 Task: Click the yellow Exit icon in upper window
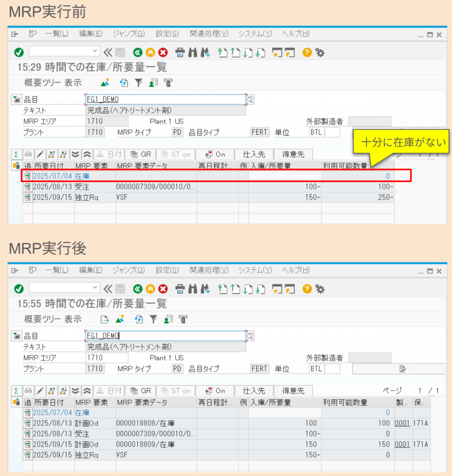click(x=150, y=53)
